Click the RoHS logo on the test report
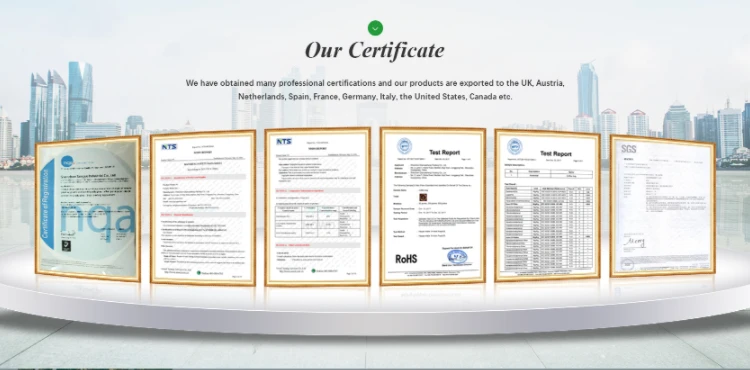This screenshot has width=750, height=370. click(406, 259)
